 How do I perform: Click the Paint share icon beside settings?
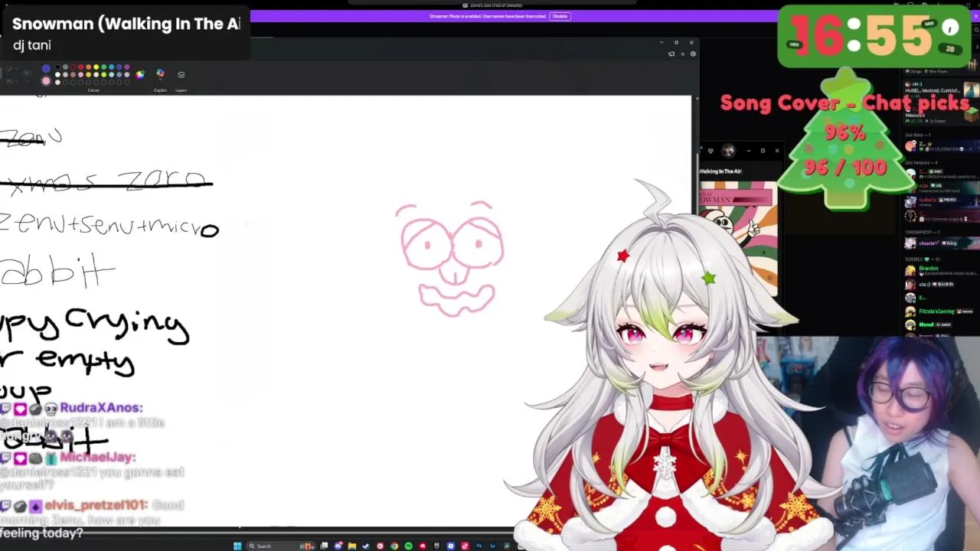coord(671,54)
